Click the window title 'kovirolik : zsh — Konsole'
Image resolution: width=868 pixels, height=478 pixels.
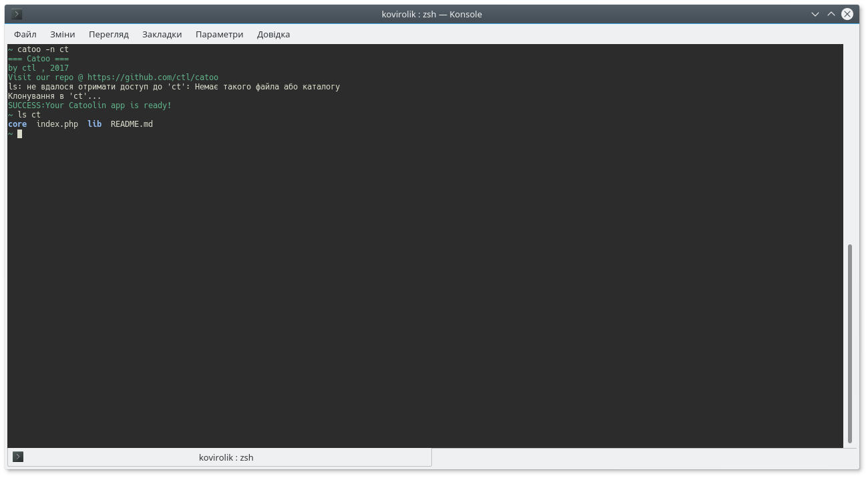[x=432, y=14]
